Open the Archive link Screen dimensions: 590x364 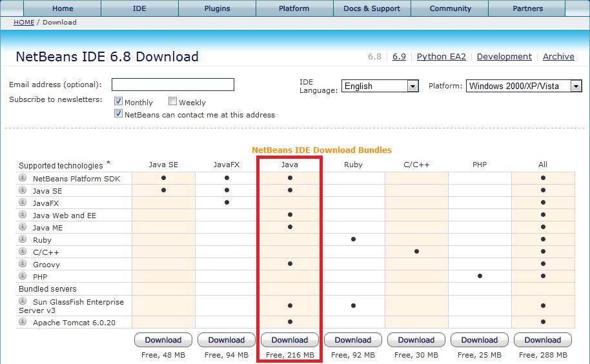[558, 57]
